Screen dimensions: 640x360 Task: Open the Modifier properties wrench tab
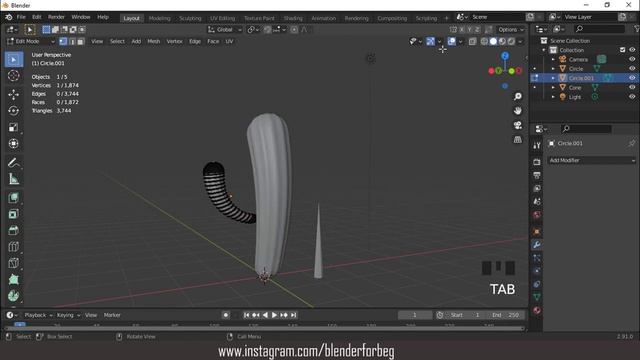click(537, 244)
